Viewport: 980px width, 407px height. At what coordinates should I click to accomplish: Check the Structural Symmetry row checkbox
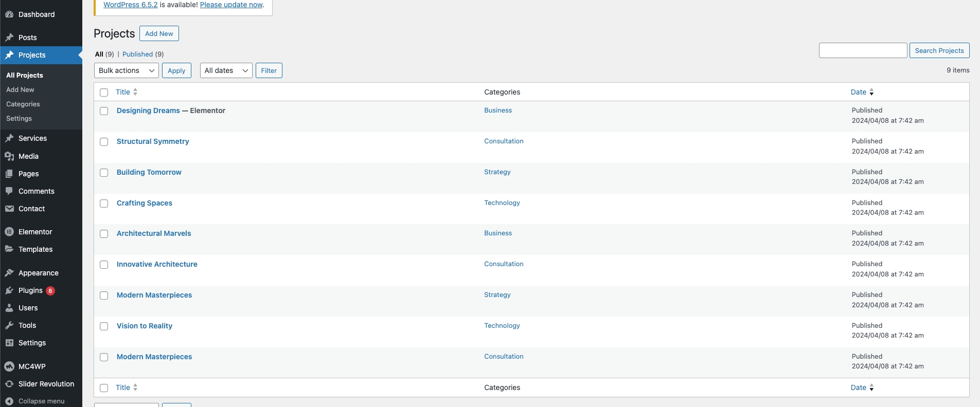point(104,142)
